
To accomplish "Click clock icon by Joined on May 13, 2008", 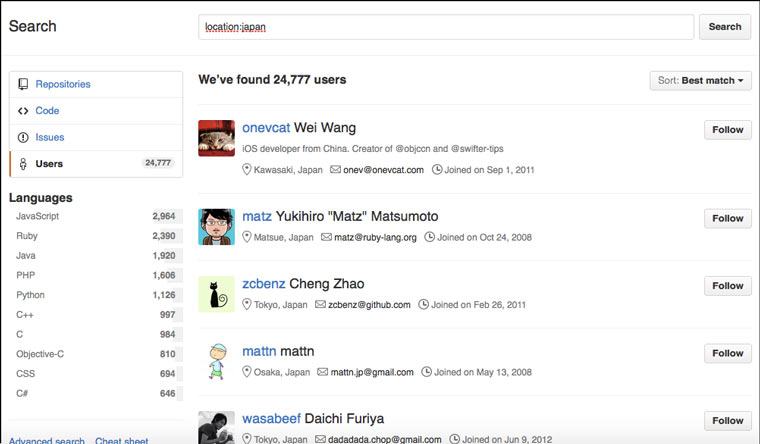I will click(x=426, y=372).
